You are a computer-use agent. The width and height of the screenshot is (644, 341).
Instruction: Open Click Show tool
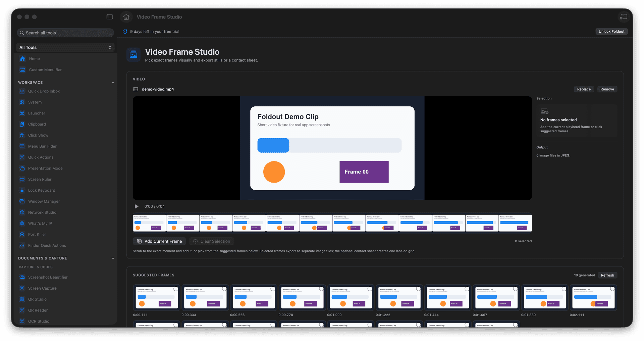(65, 135)
